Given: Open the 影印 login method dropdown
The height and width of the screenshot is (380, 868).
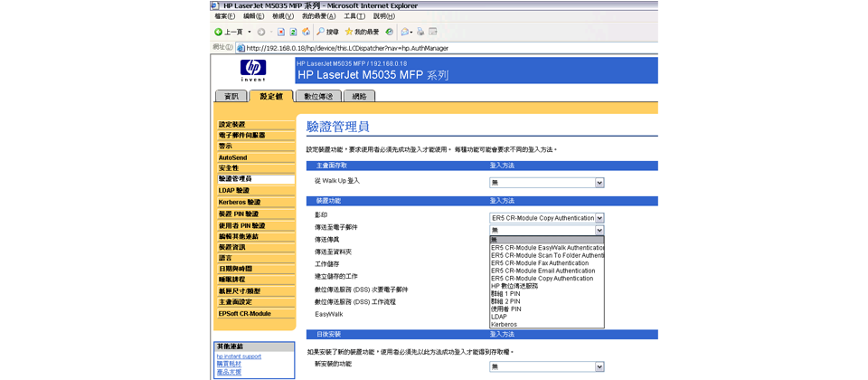Looking at the screenshot, I should (547, 218).
